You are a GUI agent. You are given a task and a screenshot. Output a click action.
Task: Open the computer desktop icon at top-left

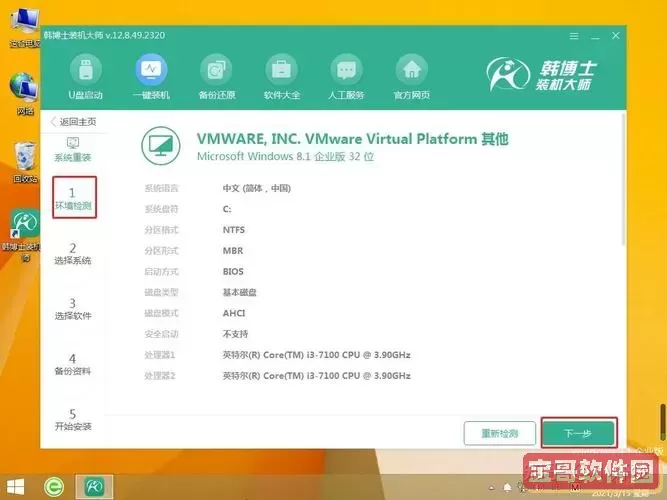tap(25, 28)
